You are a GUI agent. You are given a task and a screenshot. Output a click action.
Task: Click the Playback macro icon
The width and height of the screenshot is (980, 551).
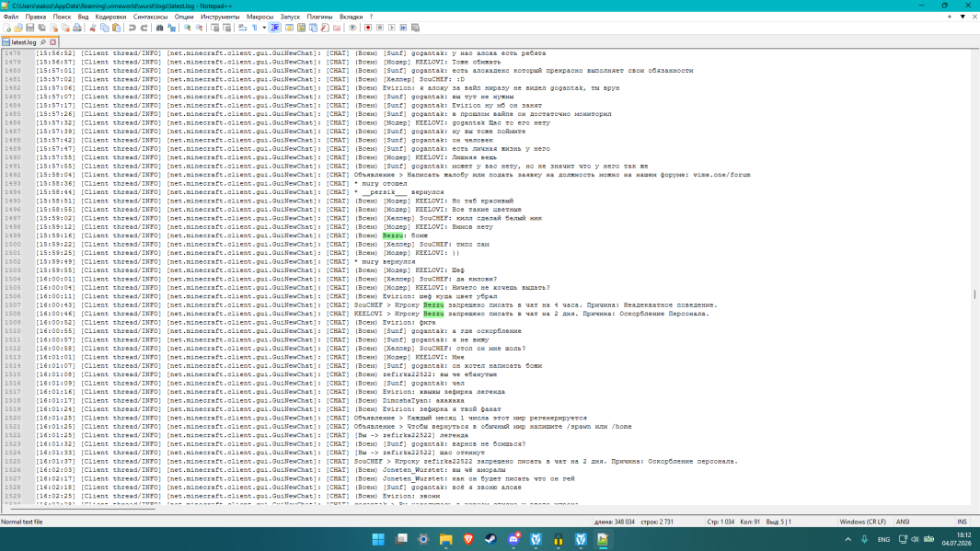click(392, 28)
